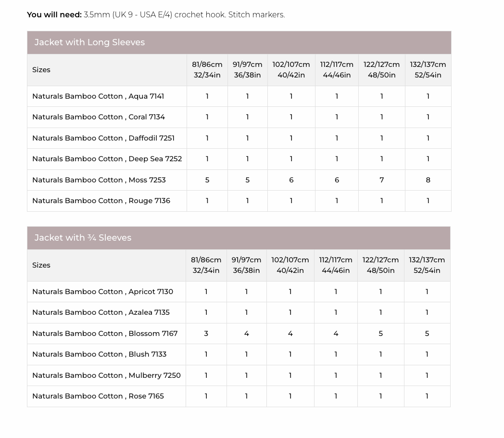This screenshot has width=504, height=438.
Task: Click the Rouge 7136 yarn row label
Action: 101,201
